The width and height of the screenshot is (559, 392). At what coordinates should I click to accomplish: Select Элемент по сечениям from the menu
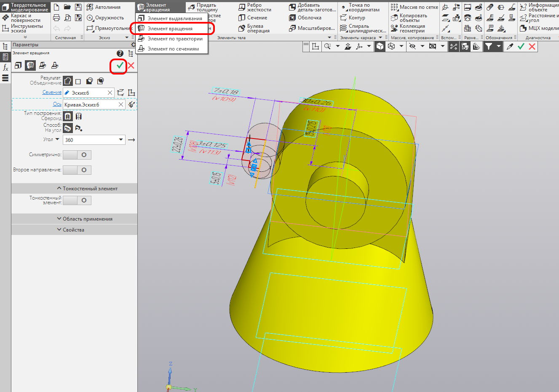coord(171,49)
